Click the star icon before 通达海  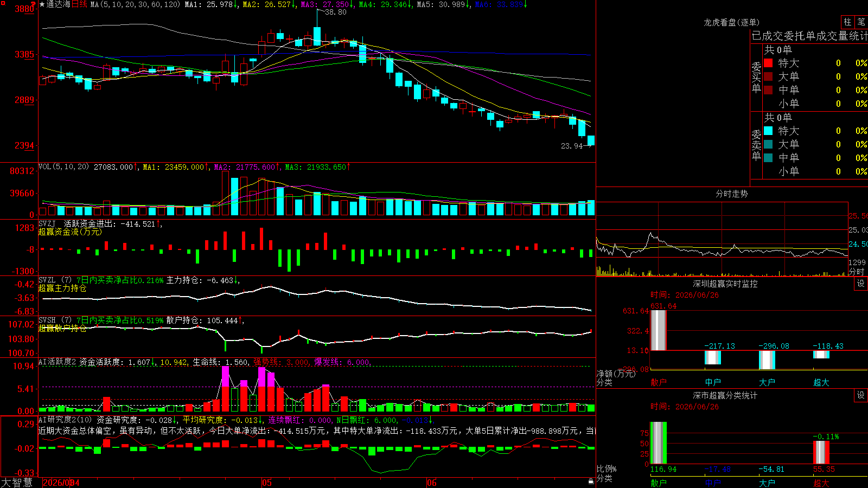(42, 4)
